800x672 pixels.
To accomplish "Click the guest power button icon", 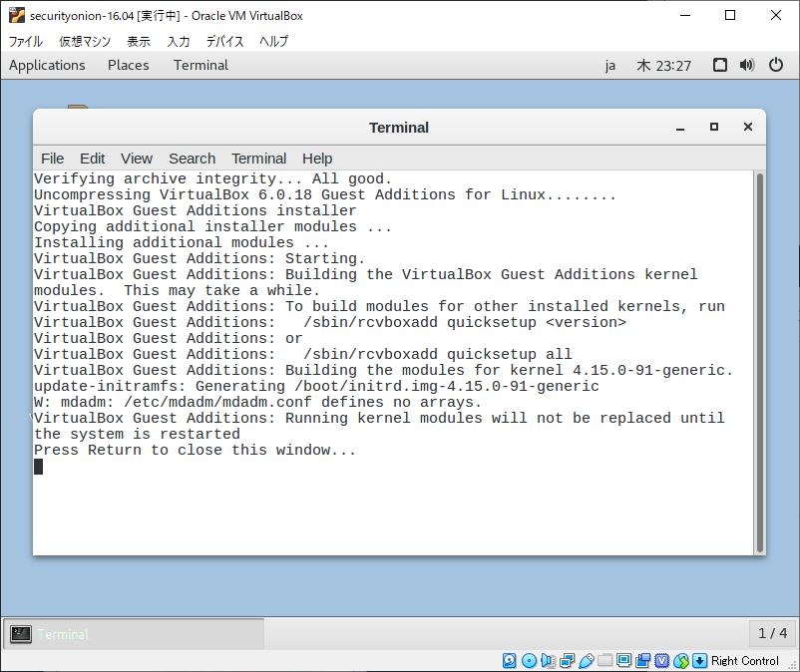I will coord(776,65).
